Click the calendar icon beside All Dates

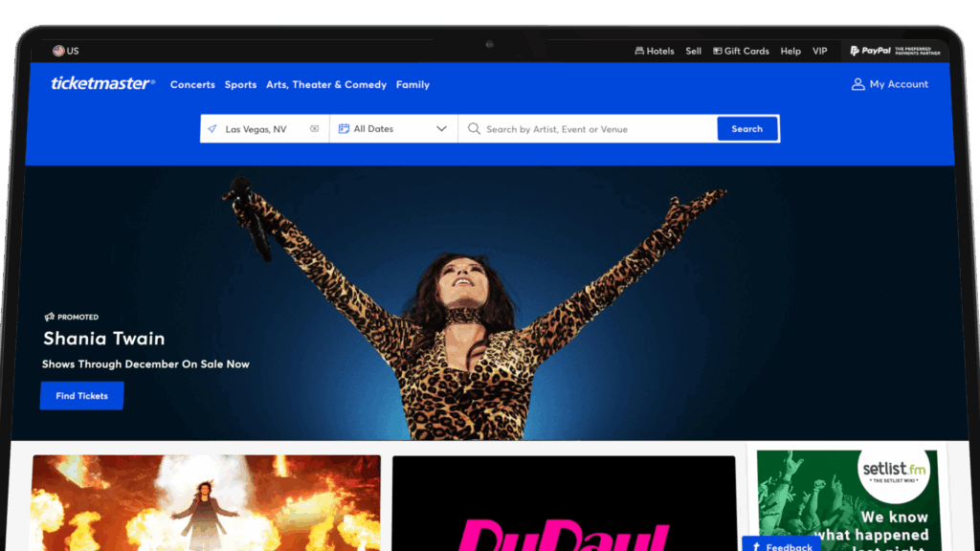344,129
